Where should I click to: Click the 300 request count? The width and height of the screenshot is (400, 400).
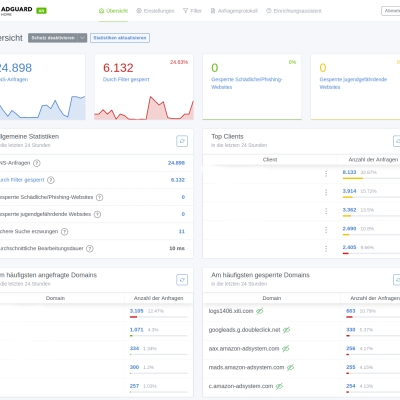coord(134,367)
